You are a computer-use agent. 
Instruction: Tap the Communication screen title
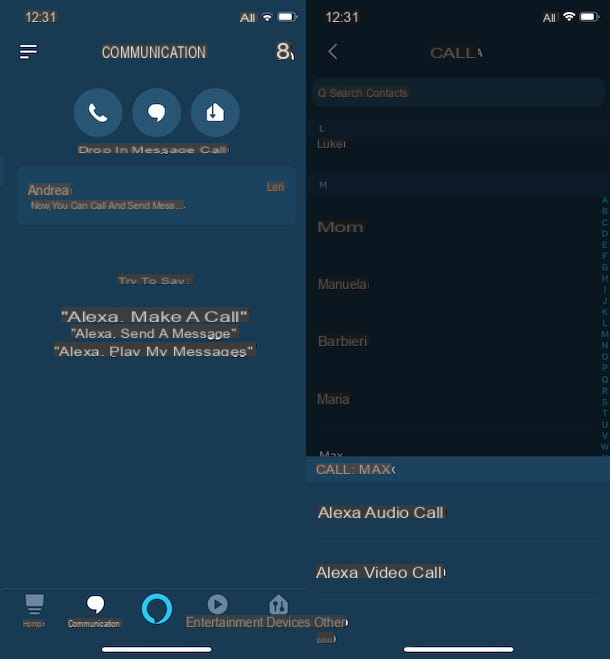pyautogui.click(x=154, y=53)
